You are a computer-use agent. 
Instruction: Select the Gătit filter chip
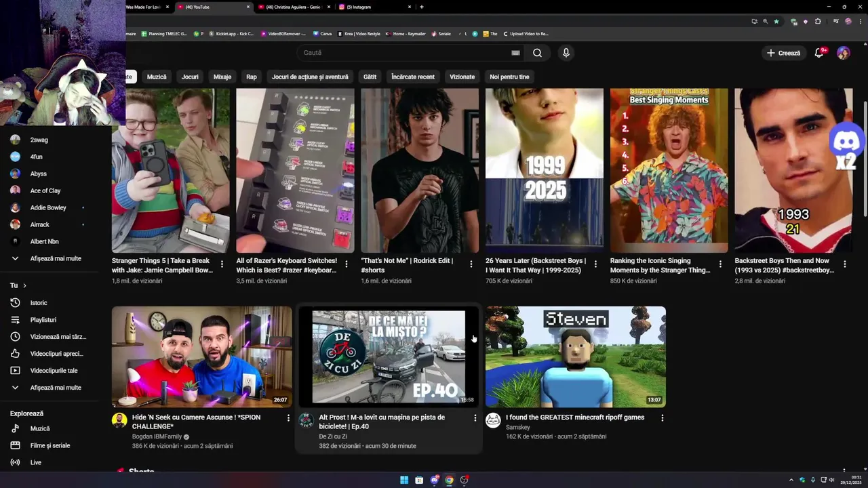click(x=370, y=77)
